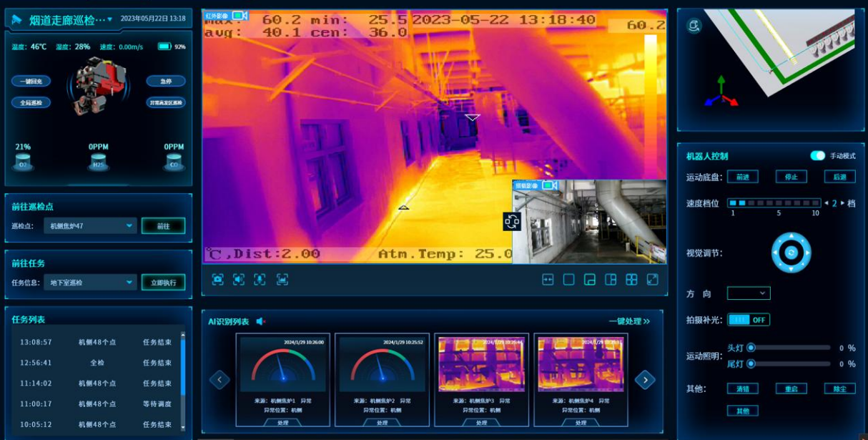Open the 机侧焦炉3 thermal image thumbnail

pyautogui.click(x=482, y=365)
